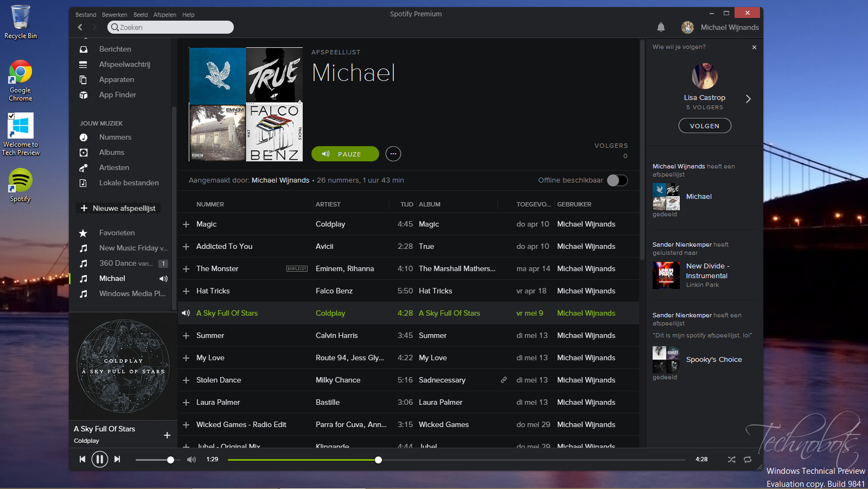
Task: Toggle shuffle playback
Action: (x=732, y=459)
